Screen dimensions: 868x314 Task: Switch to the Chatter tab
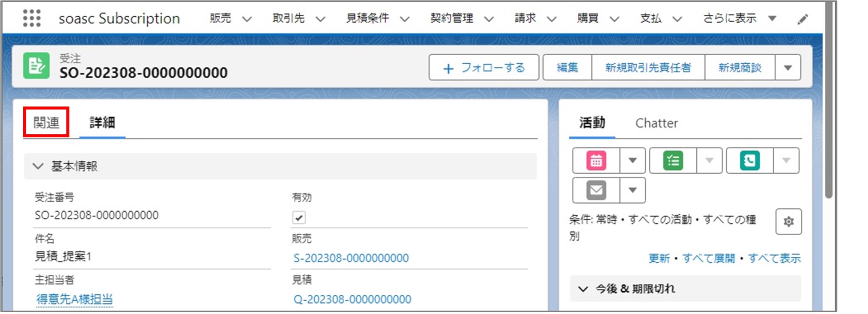pyautogui.click(x=656, y=123)
